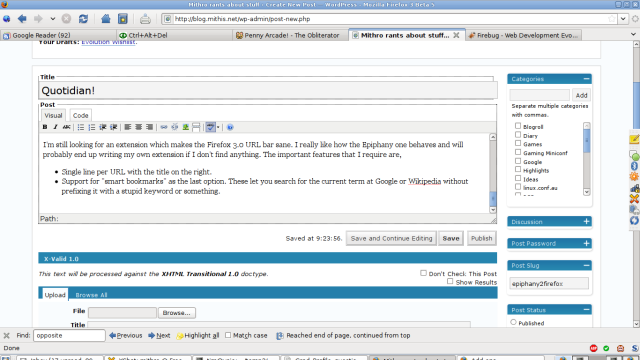
Task: Check the Highlights category
Action: pos(518,169)
